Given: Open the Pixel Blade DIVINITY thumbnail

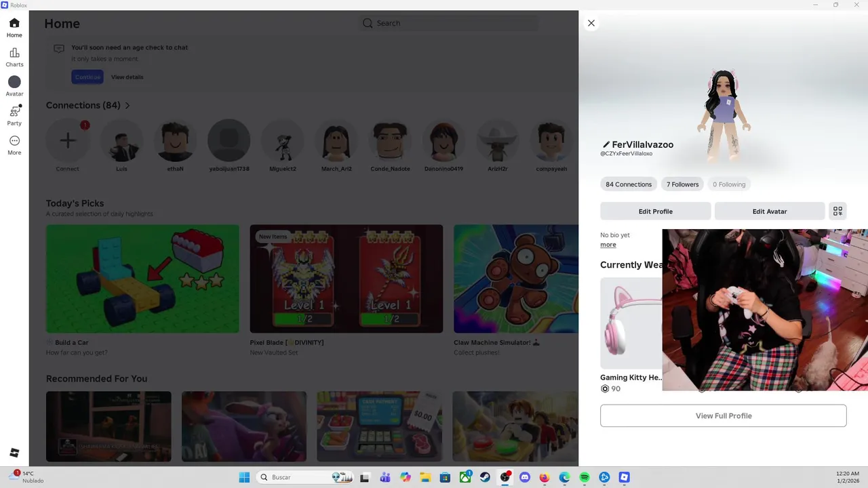Looking at the screenshot, I should tap(347, 279).
